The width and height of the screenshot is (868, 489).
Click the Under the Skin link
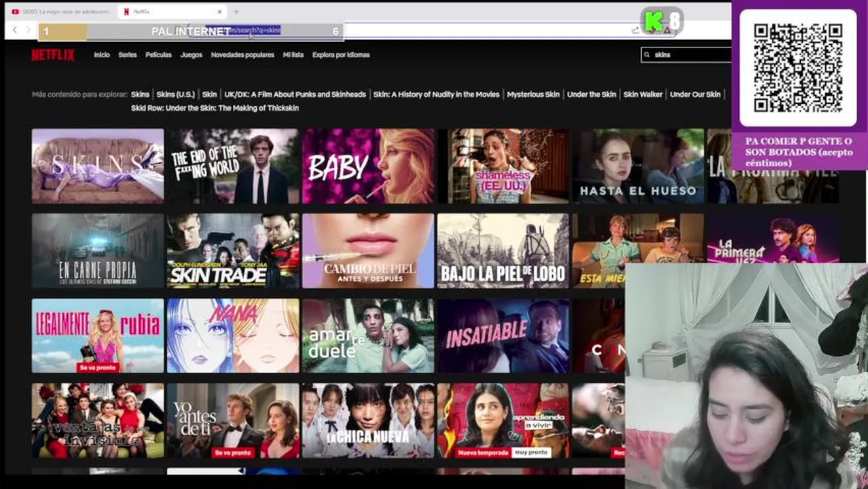(592, 94)
